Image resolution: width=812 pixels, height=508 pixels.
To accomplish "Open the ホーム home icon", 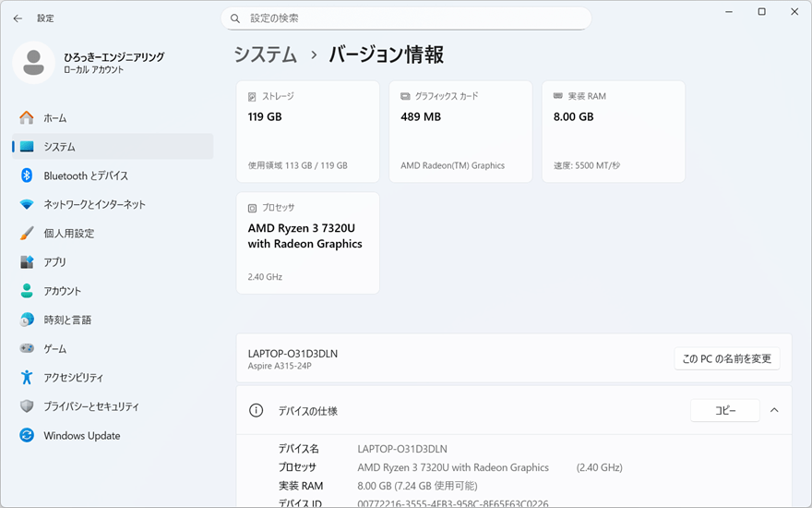I will pos(27,118).
